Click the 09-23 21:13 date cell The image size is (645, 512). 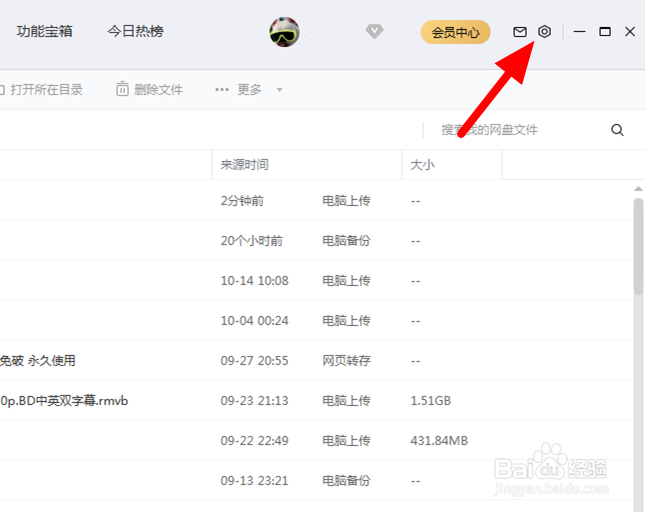(254, 401)
